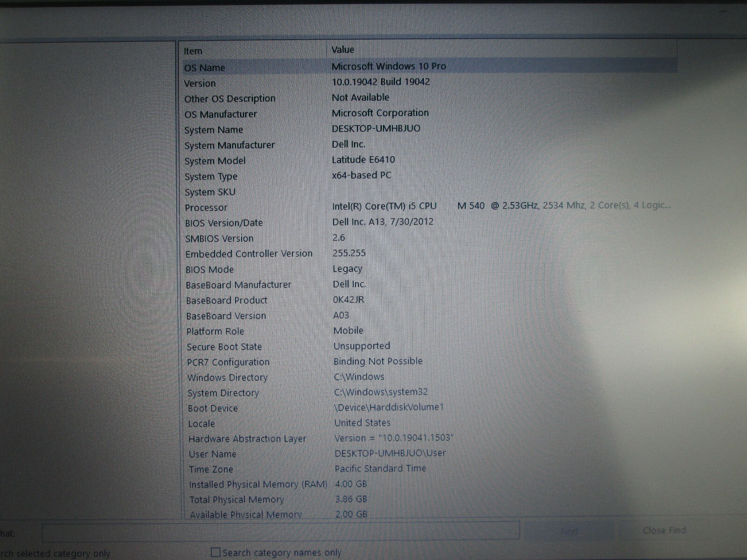Click the Close Find button
This screenshot has height=560, width=747.
point(664,531)
